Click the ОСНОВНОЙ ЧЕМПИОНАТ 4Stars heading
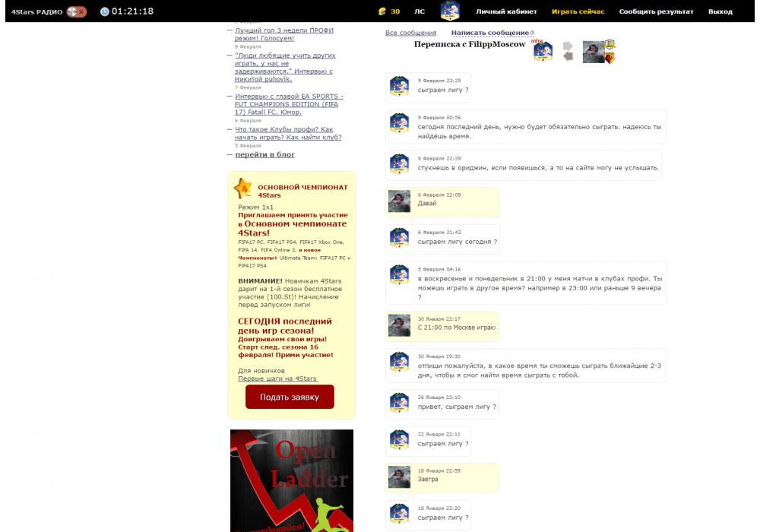This screenshot has height=532, width=760. pyautogui.click(x=302, y=191)
